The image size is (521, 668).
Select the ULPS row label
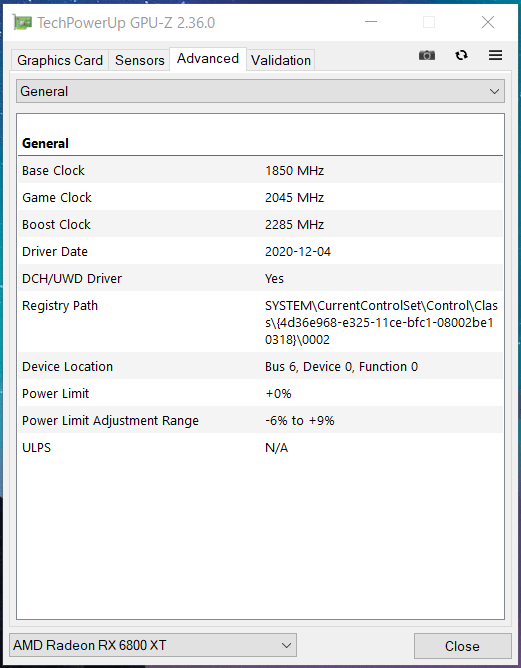[36, 448]
